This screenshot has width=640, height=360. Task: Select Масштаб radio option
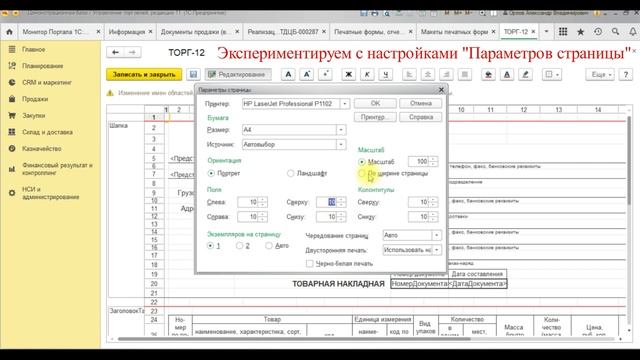pyautogui.click(x=362, y=162)
